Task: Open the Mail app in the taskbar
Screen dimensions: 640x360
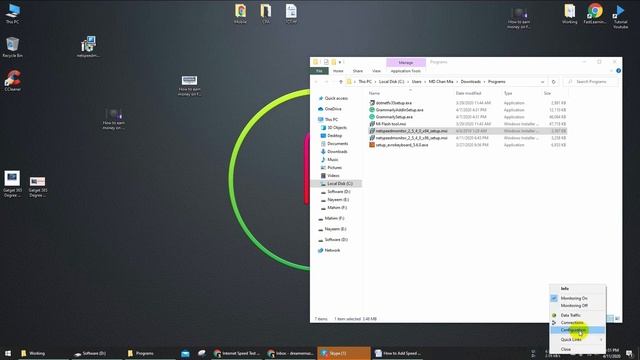Action: click(x=185, y=353)
